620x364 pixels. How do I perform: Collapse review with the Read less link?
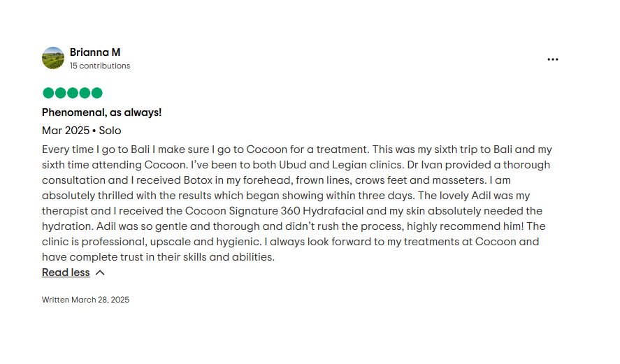pos(66,272)
